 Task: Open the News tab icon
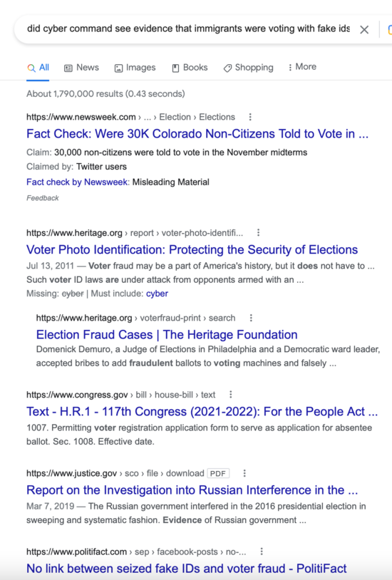tap(68, 68)
